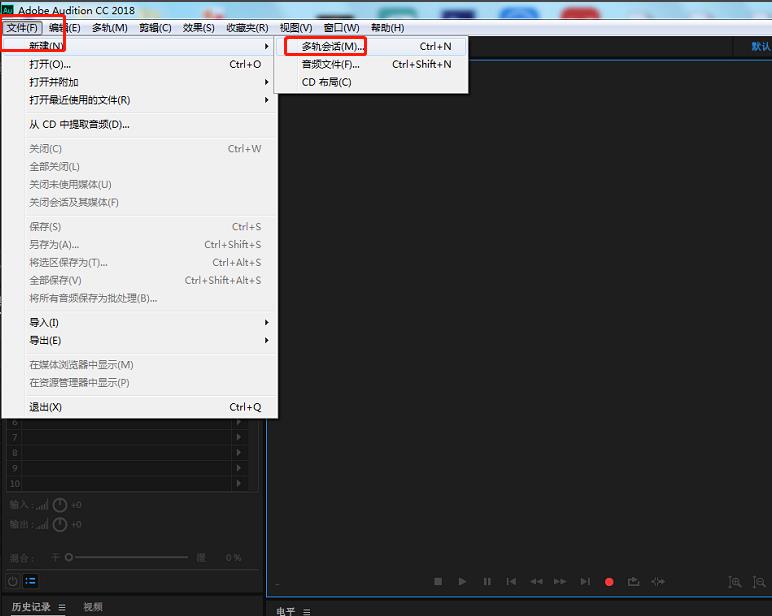Expand the 新建(N) submenu
Viewport: 772px width, 616px height.
pos(140,46)
